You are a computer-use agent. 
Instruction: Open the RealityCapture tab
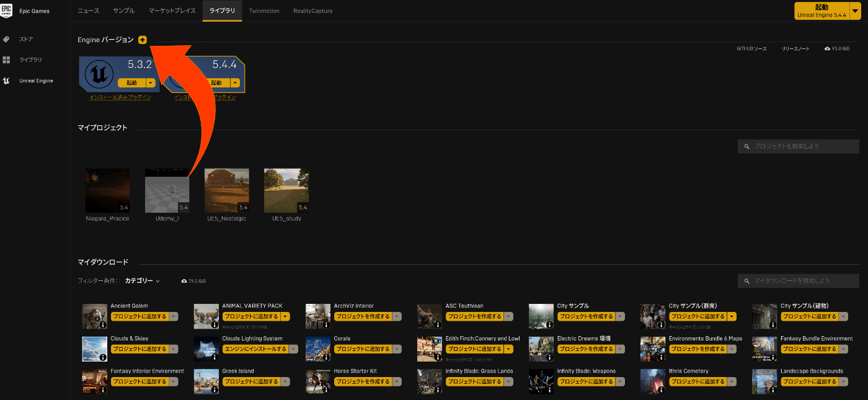pyautogui.click(x=313, y=11)
